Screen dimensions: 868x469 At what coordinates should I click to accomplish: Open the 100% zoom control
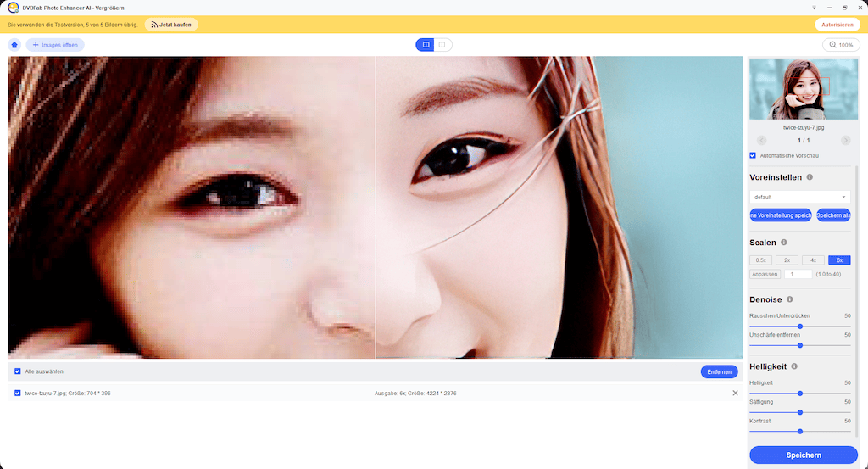coord(840,45)
